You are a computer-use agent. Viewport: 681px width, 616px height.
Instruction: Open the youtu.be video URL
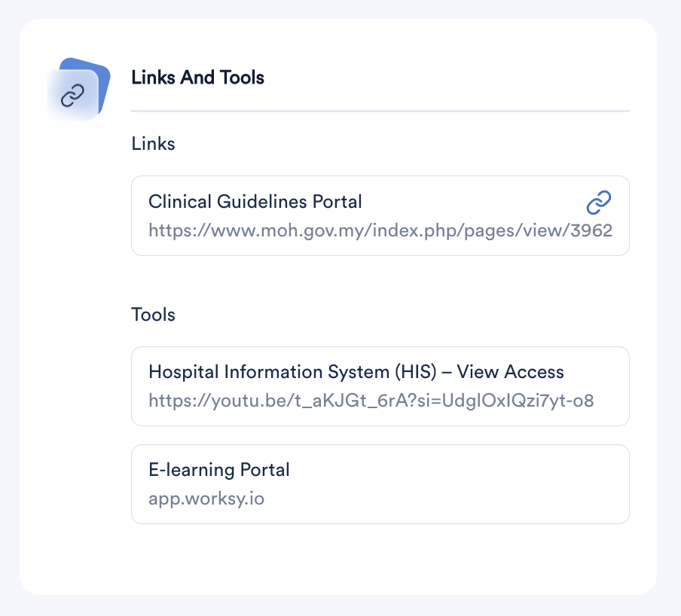[371, 401]
